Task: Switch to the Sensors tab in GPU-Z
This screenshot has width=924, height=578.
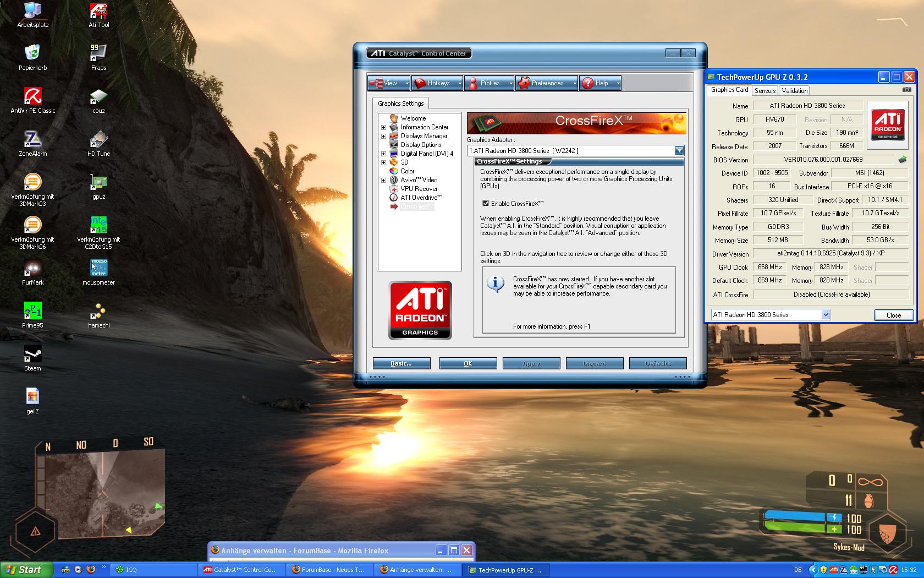Action: click(x=765, y=91)
